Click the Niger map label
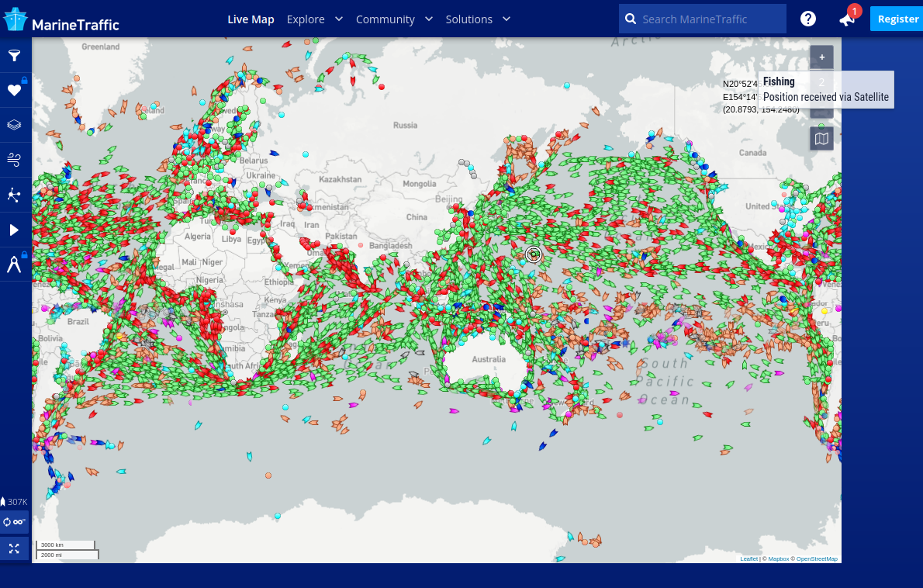923x588 pixels. pos(213,262)
